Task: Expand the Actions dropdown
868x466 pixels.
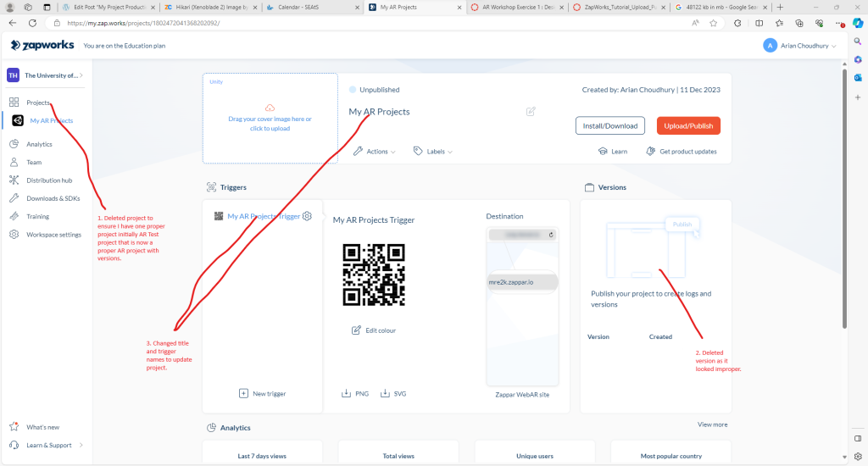Action: (375, 152)
